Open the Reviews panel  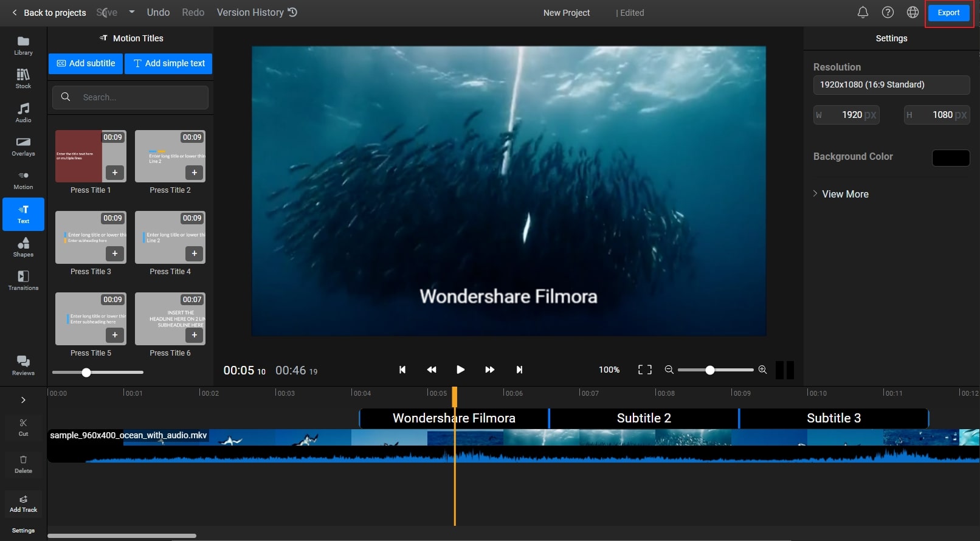pyautogui.click(x=23, y=366)
